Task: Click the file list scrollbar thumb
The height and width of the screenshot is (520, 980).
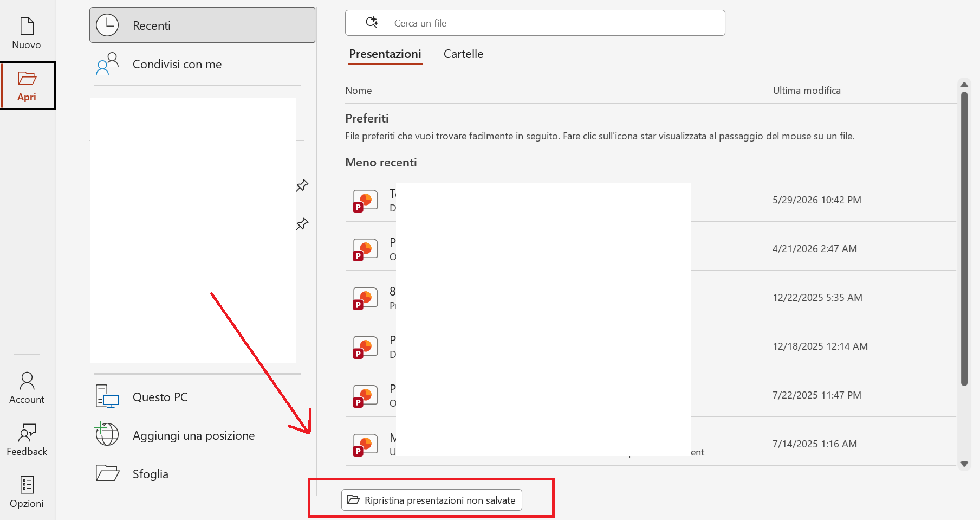Action: point(964,239)
